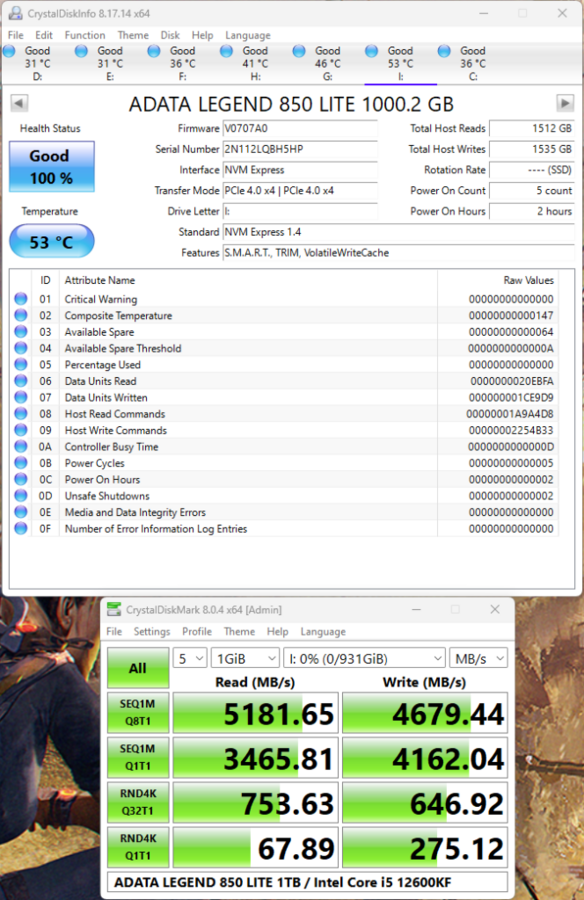Click raw value 0000000020EBFA of Data Units Read
The width and height of the screenshot is (584, 900).
pyautogui.click(x=512, y=381)
